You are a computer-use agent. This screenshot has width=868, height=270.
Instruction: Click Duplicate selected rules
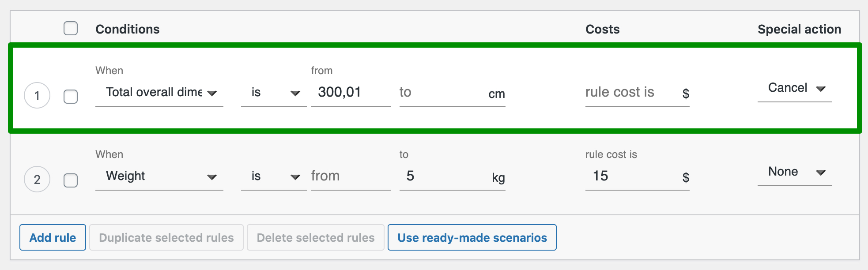166,237
